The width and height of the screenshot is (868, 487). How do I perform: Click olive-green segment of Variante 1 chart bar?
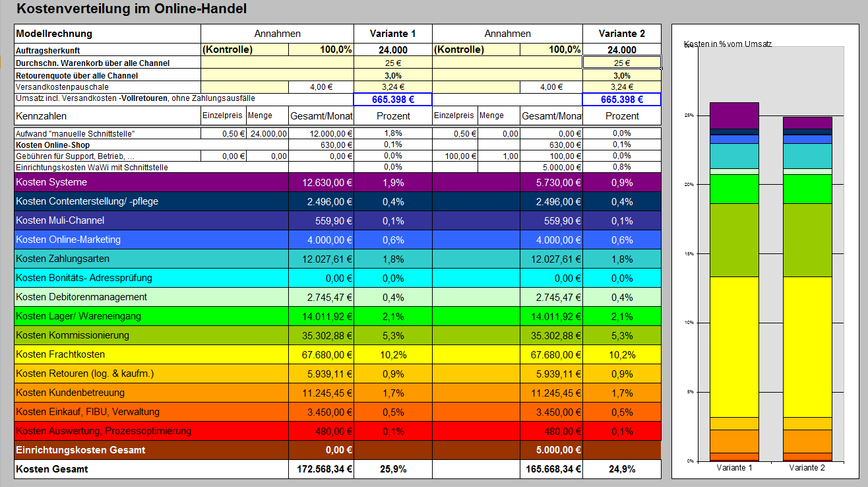(734, 240)
